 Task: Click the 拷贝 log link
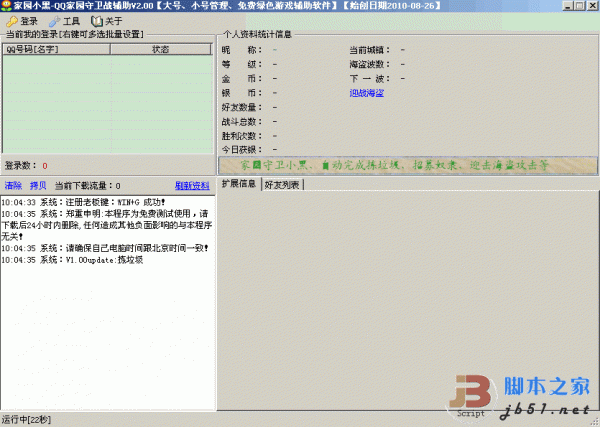click(38, 186)
